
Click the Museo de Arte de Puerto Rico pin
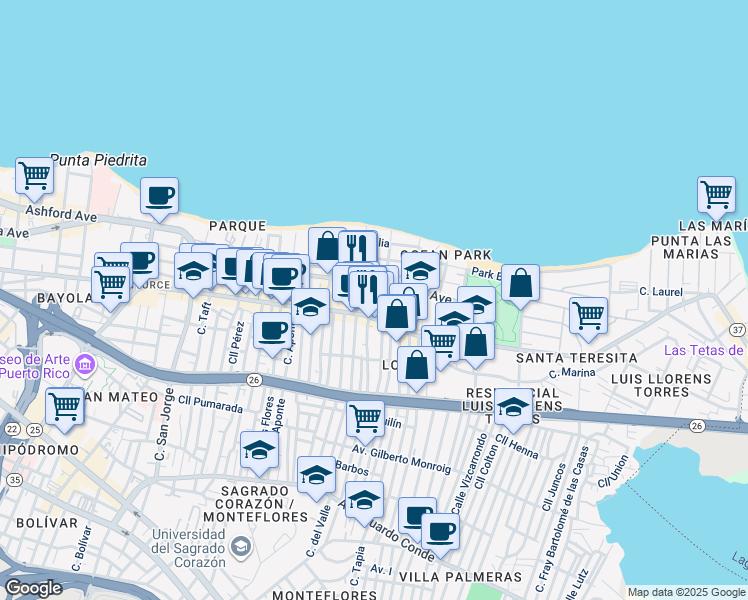click(x=84, y=362)
